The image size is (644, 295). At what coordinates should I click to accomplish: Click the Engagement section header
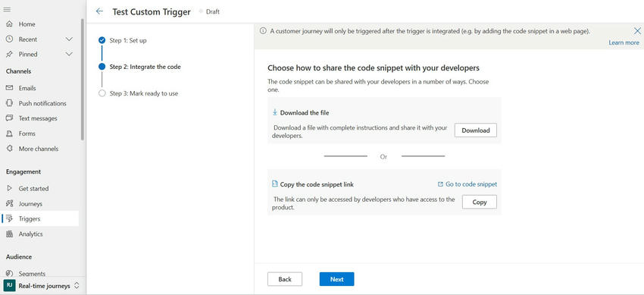click(x=23, y=171)
